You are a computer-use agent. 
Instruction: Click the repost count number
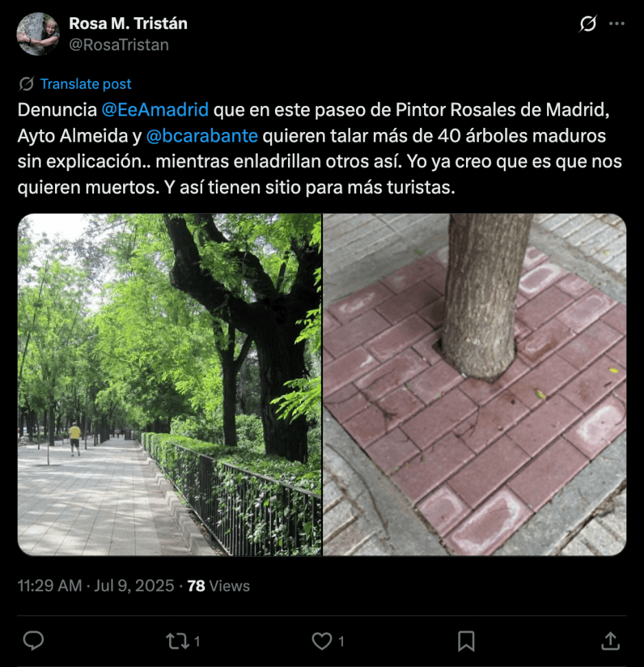197,641
